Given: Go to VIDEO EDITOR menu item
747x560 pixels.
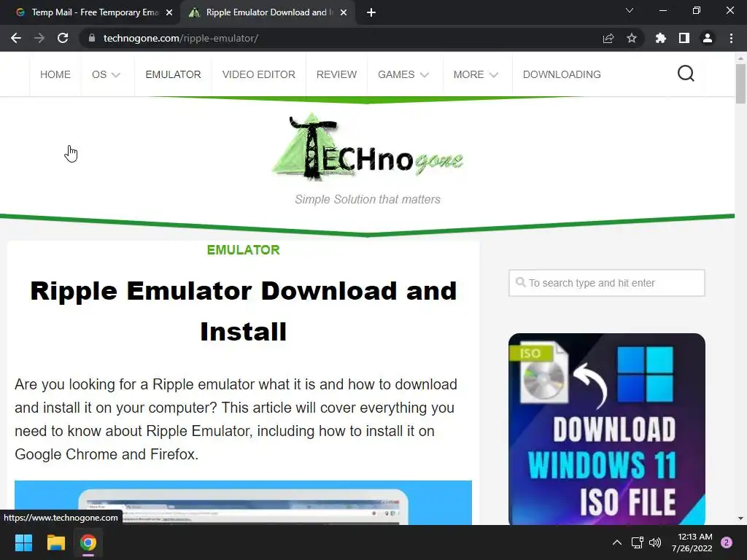Looking at the screenshot, I should [259, 74].
